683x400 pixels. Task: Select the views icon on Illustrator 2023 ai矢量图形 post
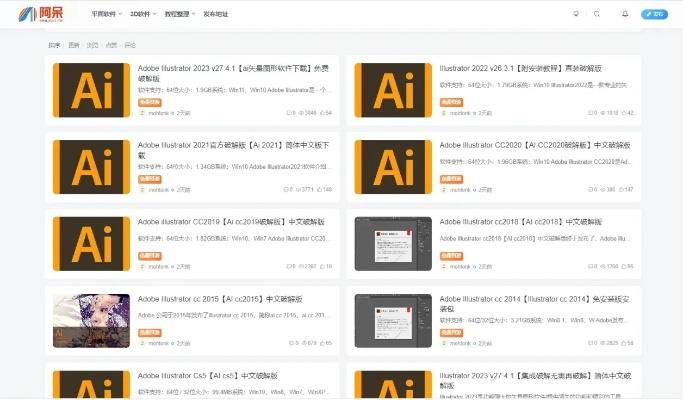tap(301, 113)
